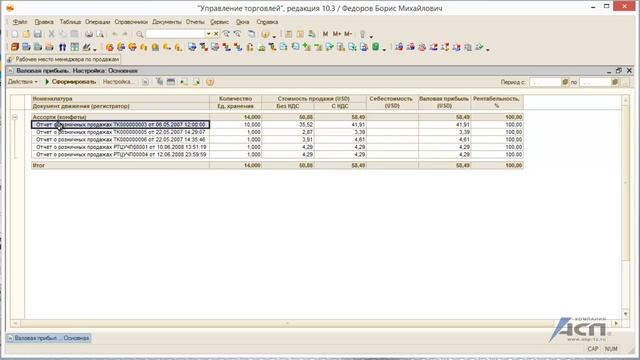Click the horizontal scrollbar of the report
This screenshot has height=360, width=640.
[315, 323]
